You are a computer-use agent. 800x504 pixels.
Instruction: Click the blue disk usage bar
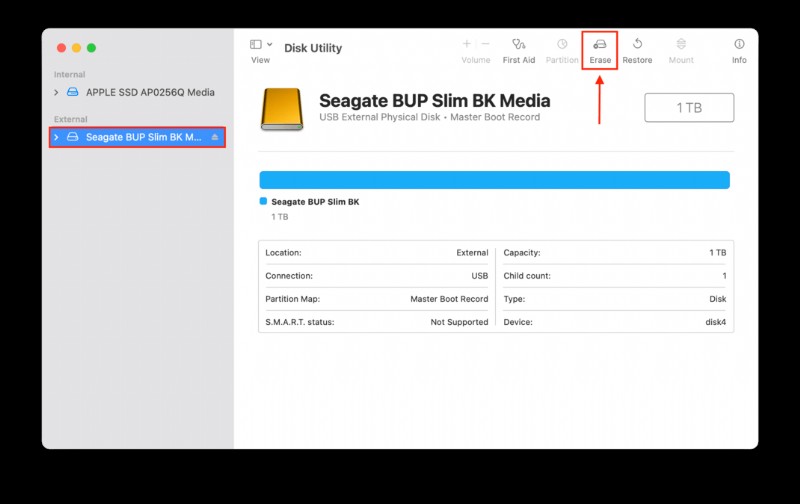(x=494, y=180)
